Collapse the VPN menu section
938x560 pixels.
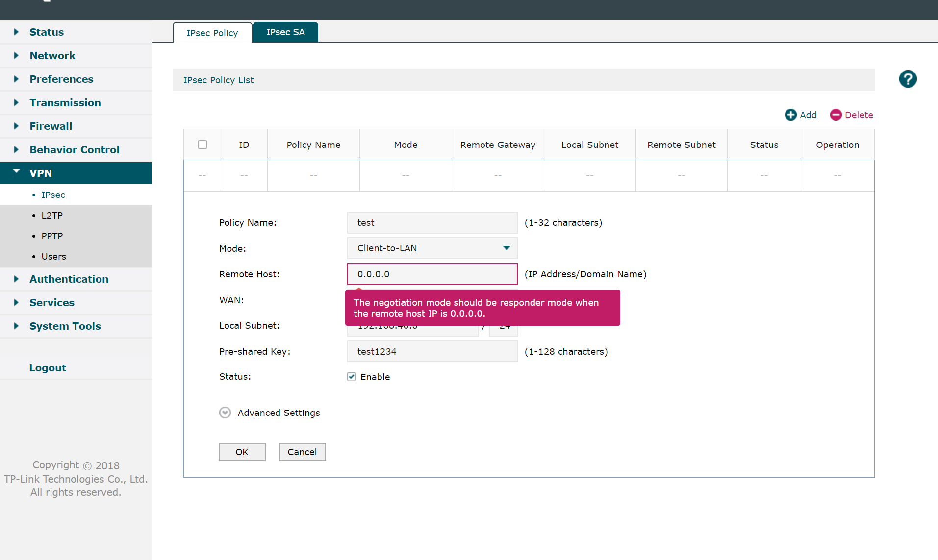(x=76, y=173)
